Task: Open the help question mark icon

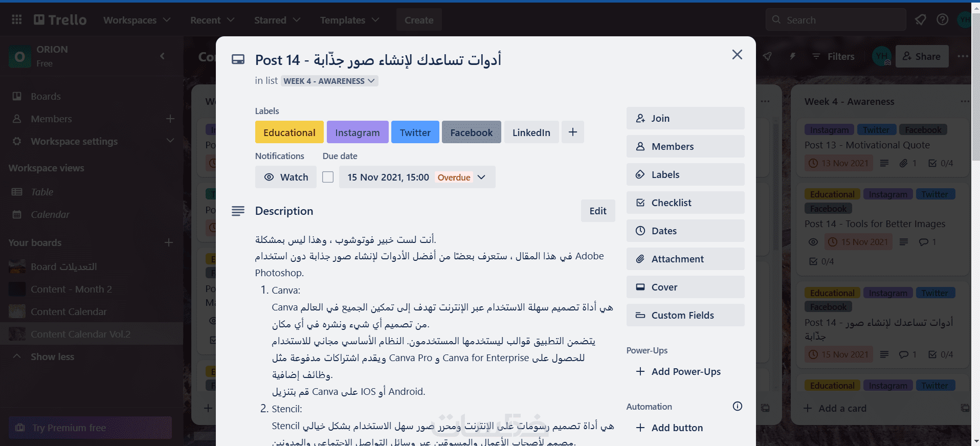Action: [x=942, y=19]
